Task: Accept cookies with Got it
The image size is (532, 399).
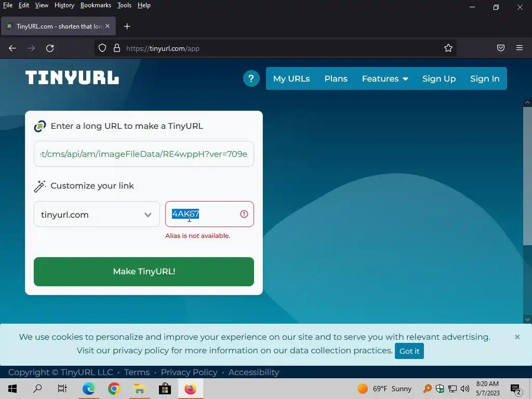Action: click(409, 351)
